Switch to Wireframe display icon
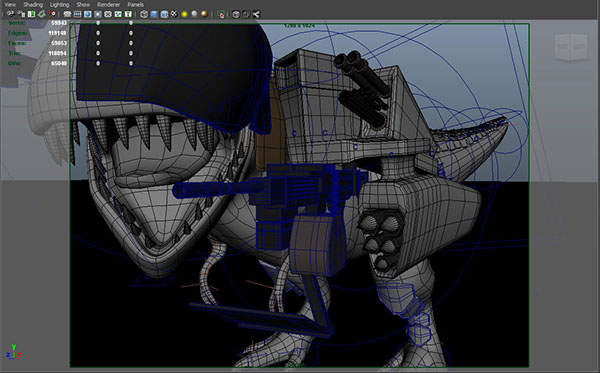 (144, 14)
